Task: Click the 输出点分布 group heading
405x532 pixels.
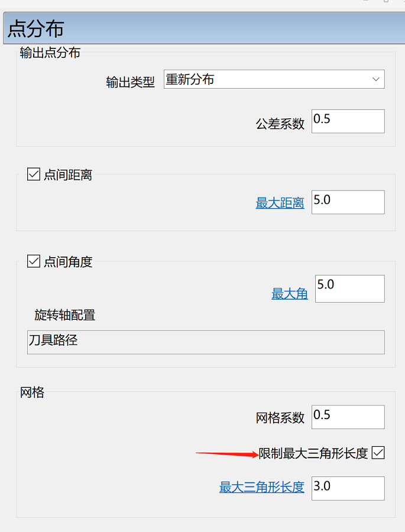Action: click(x=50, y=53)
